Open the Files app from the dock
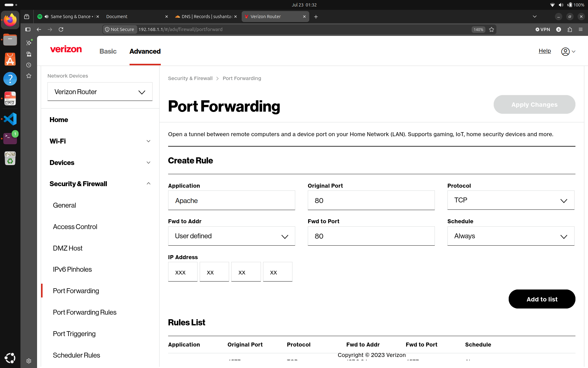This screenshot has width=588, height=368. click(x=10, y=40)
